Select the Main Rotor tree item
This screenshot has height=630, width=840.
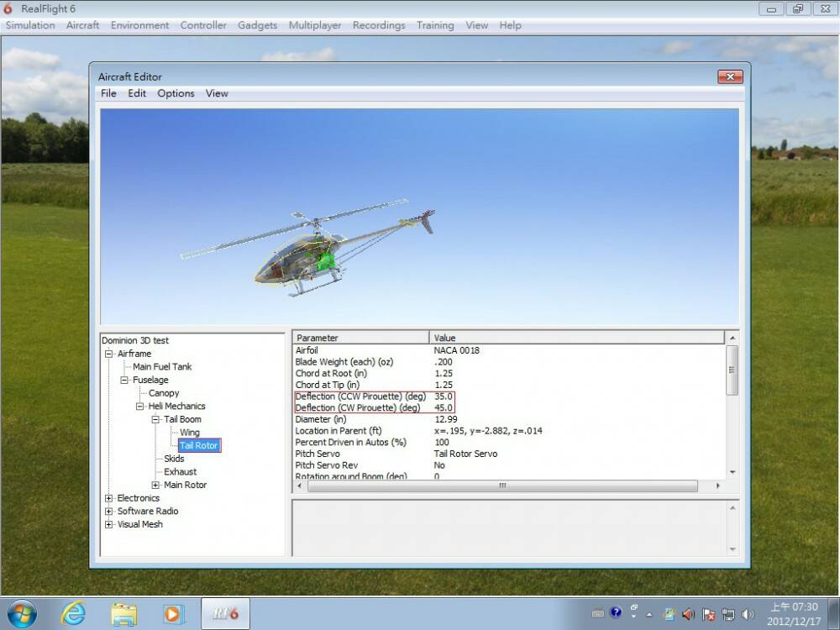(x=185, y=485)
